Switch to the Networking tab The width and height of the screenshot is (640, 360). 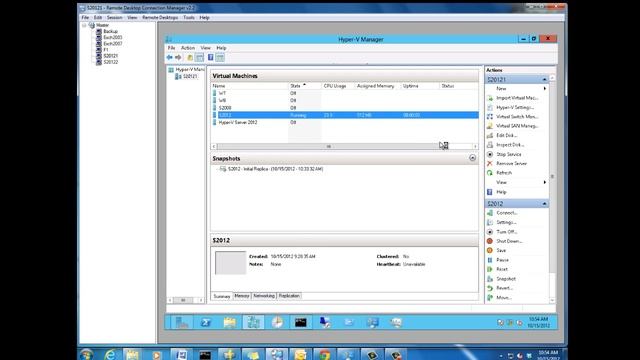(264, 296)
